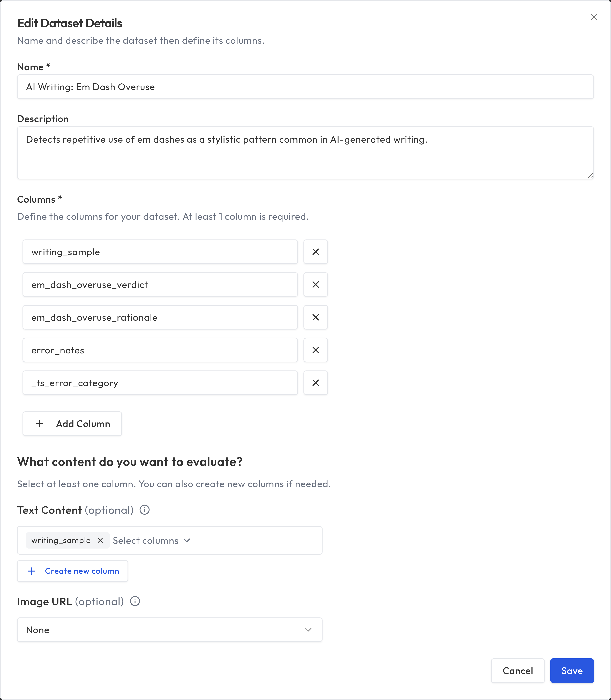The width and height of the screenshot is (611, 700).
Task: Remove writing_sample tag from Text Content
Action: pos(100,540)
